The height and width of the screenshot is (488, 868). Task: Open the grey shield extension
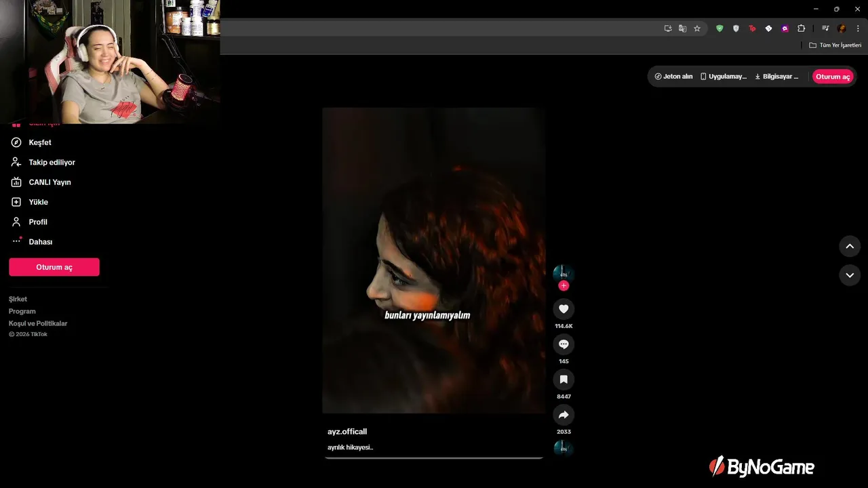pyautogui.click(x=736, y=28)
